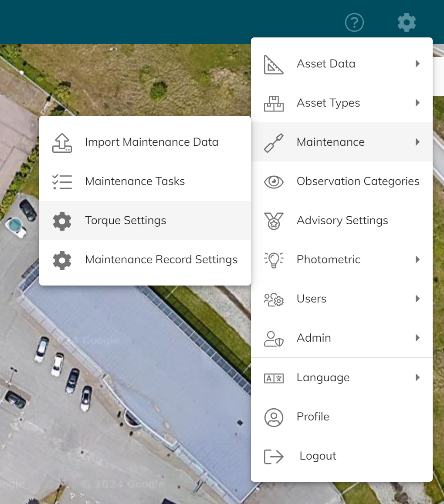This screenshot has height=504, width=444.
Task: Expand the Users submenu arrow
Action: tap(417, 299)
